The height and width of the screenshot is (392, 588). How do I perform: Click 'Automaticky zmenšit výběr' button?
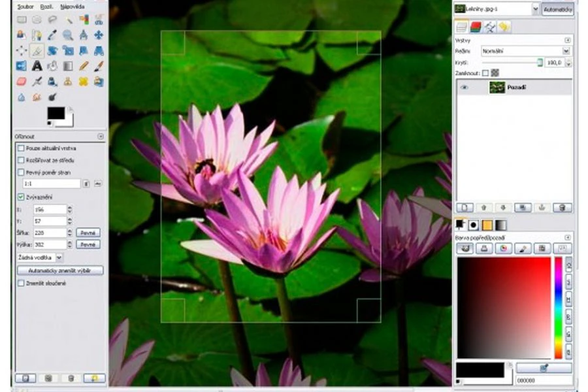click(60, 270)
